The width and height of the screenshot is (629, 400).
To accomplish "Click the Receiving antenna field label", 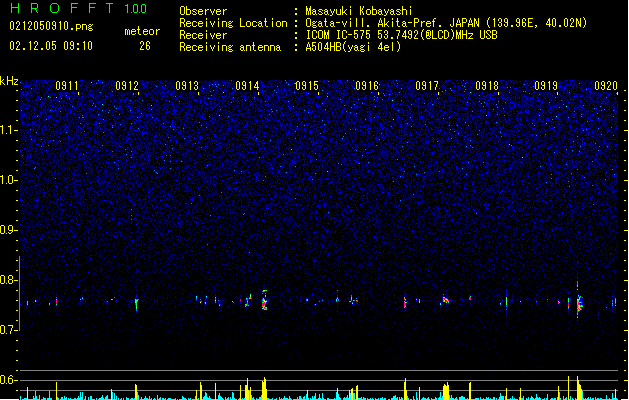I will point(230,47).
